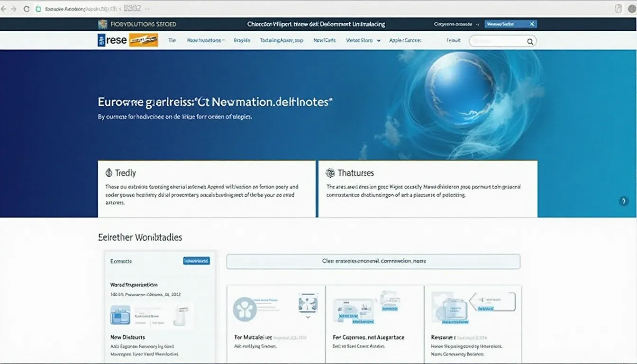Image resolution: width=637 pixels, height=364 pixels.
Task: Click the browser forward arrow
Action: click(14, 9)
